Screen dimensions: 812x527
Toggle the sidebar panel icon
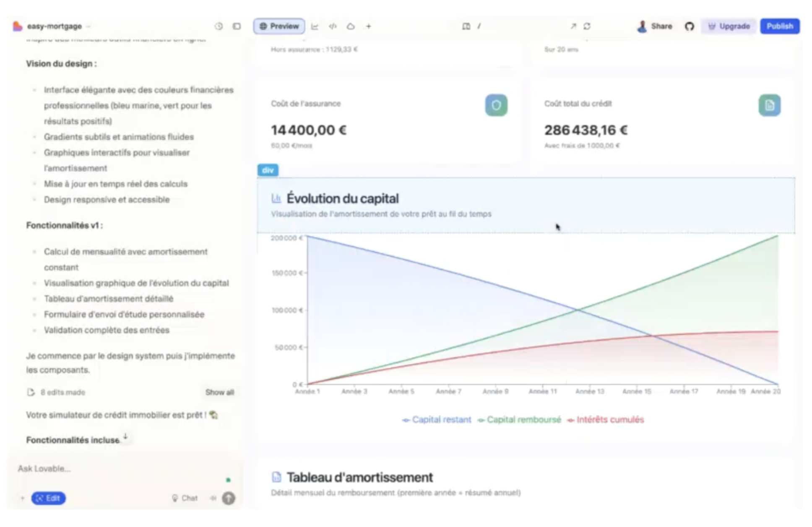click(x=237, y=26)
